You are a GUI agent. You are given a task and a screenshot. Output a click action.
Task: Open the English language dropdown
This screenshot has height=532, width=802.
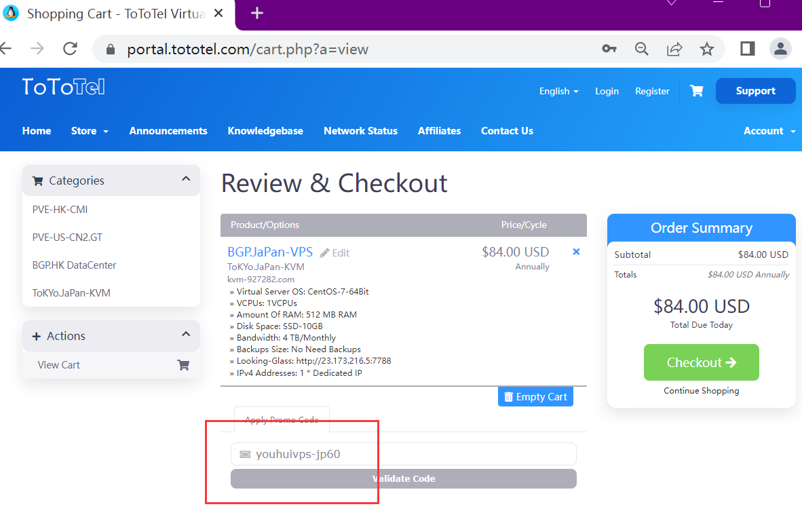point(558,91)
